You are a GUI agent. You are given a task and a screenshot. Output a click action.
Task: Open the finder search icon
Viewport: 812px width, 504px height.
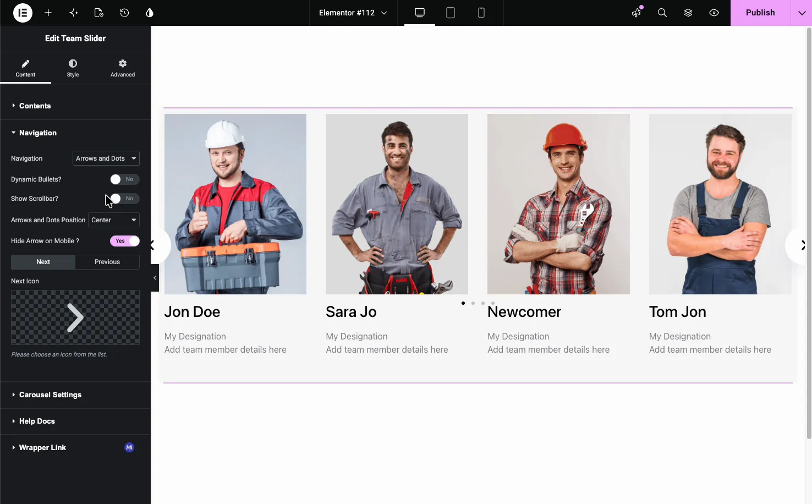[662, 13]
